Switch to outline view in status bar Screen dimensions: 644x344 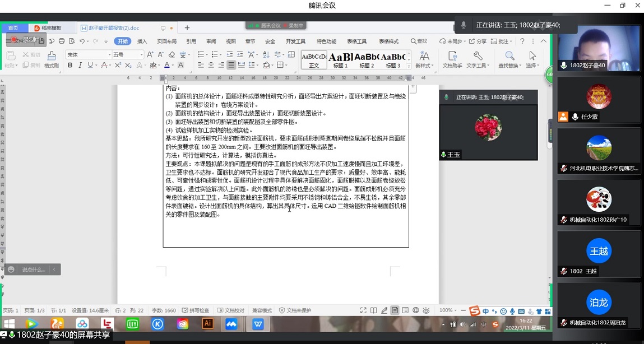[x=405, y=310]
